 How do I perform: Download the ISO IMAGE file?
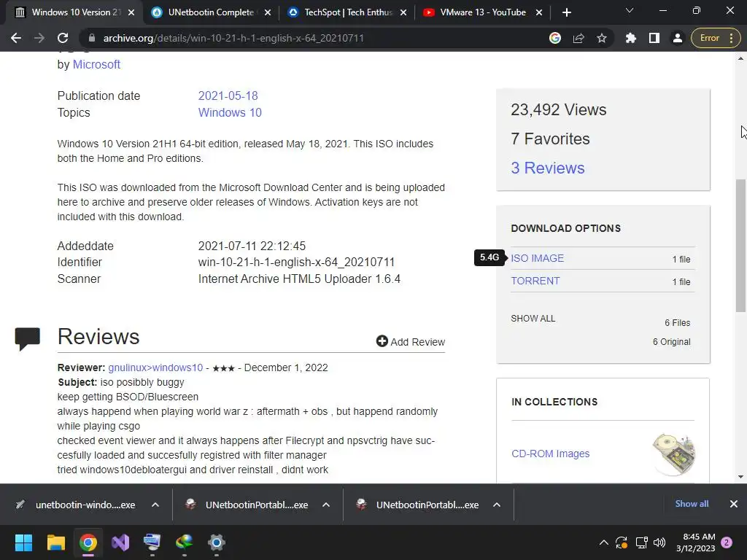click(537, 258)
